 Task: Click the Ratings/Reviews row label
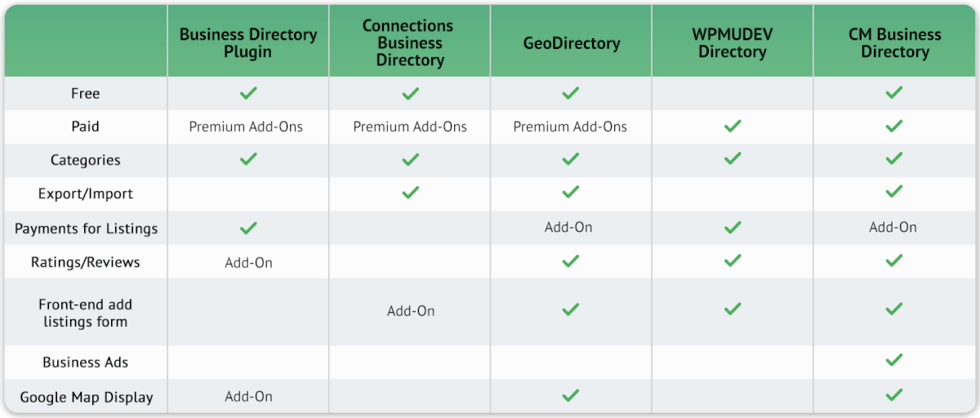pos(86,262)
